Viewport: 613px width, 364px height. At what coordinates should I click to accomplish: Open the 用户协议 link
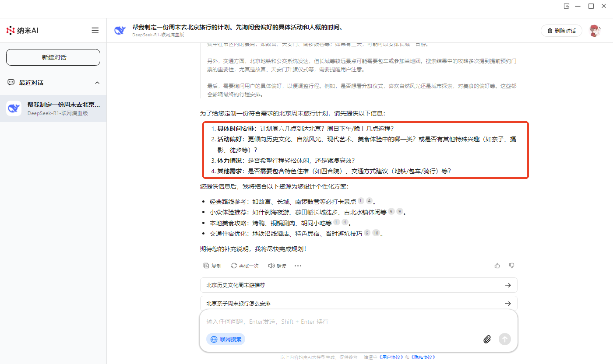point(391,357)
